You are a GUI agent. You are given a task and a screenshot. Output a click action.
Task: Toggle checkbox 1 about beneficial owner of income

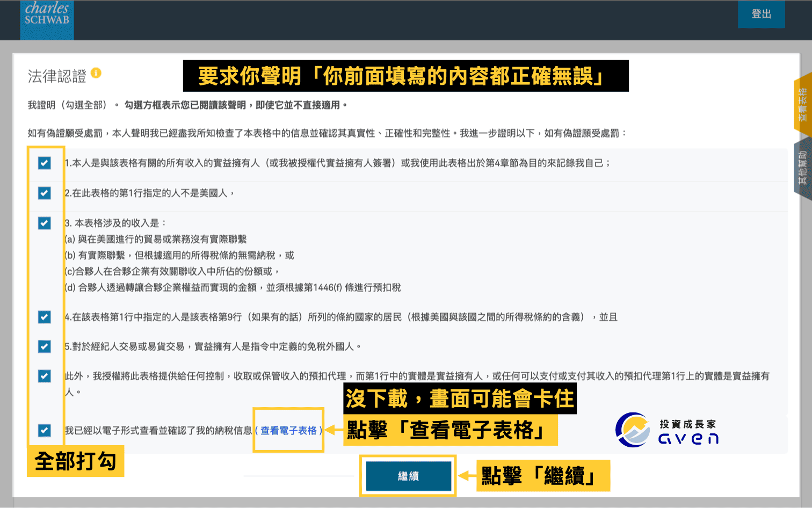coord(45,163)
